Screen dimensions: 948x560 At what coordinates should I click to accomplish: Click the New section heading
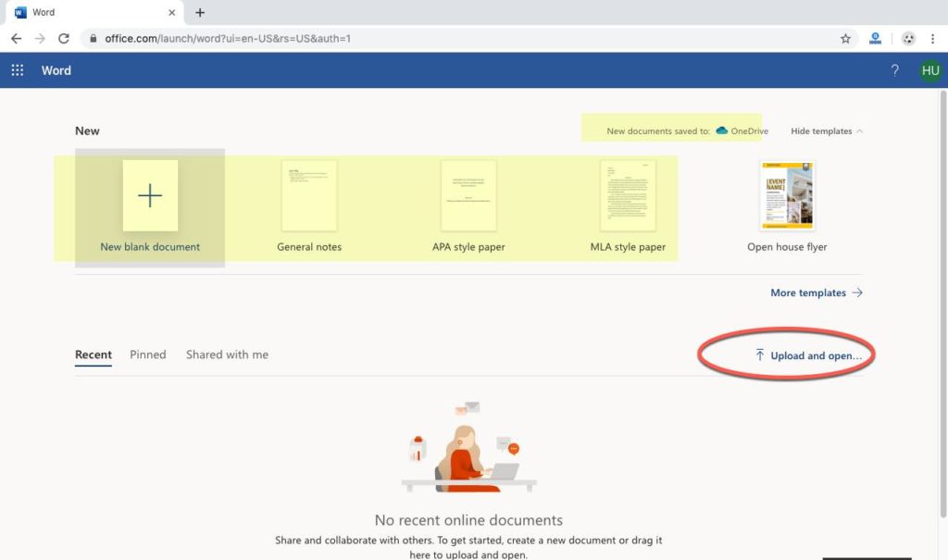click(x=87, y=131)
